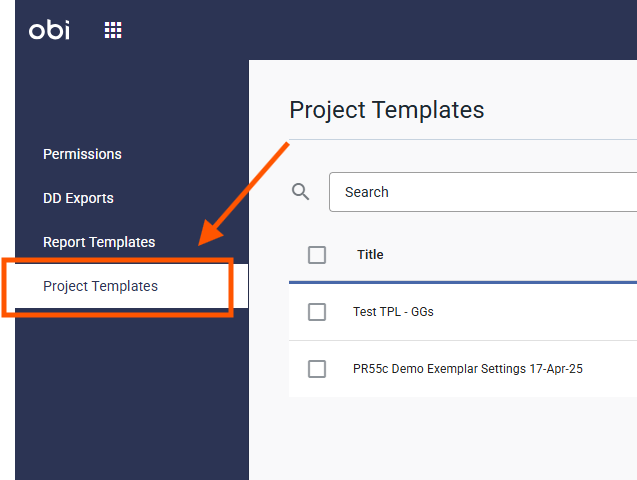Image resolution: width=637 pixels, height=480 pixels.
Task: Switch to Report Templates in sidebar
Action: coord(99,242)
